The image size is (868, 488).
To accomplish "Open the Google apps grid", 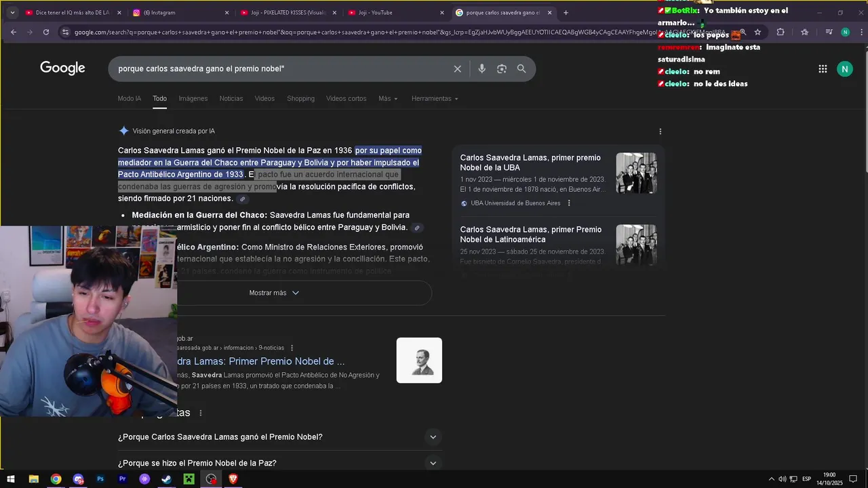I will (823, 68).
